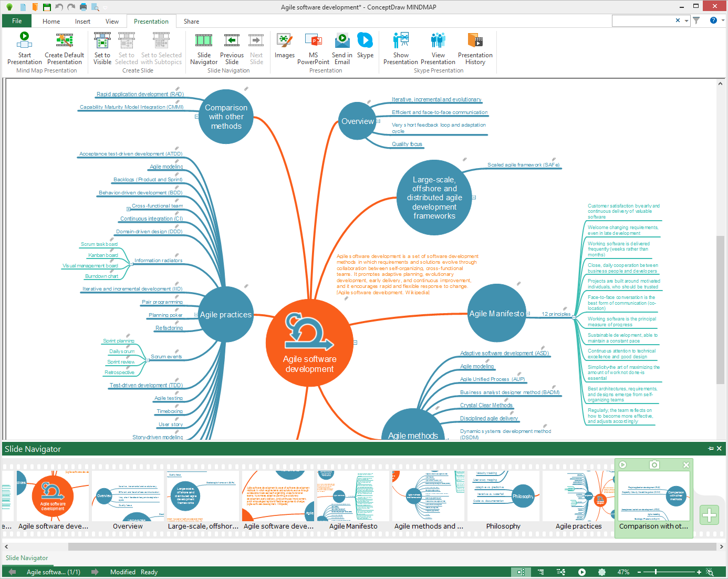Create Default Presentation from the map
The height and width of the screenshot is (579, 728).
point(65,48)
